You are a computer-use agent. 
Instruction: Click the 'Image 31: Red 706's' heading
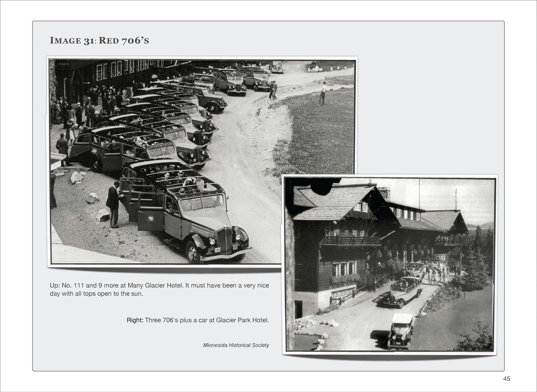click(99, 40)
